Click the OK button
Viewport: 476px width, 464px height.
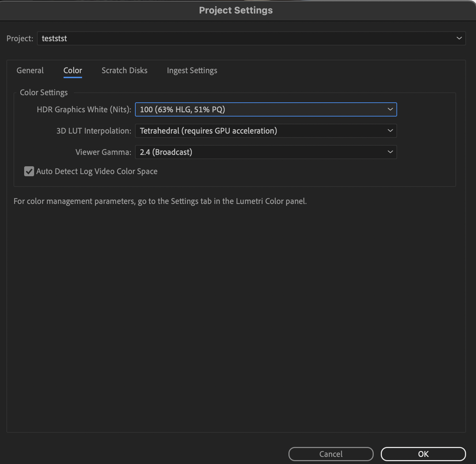click(x=423, y=454)
